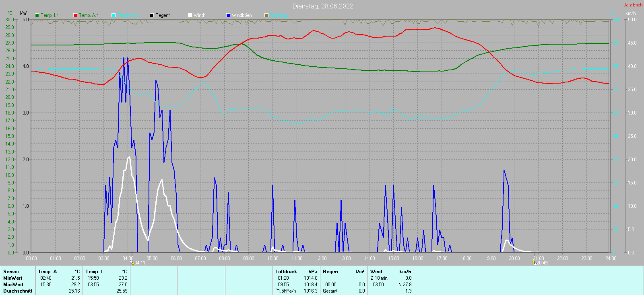
Task: Click the Jarz Erich label
Action: click(x=633, y=5)
